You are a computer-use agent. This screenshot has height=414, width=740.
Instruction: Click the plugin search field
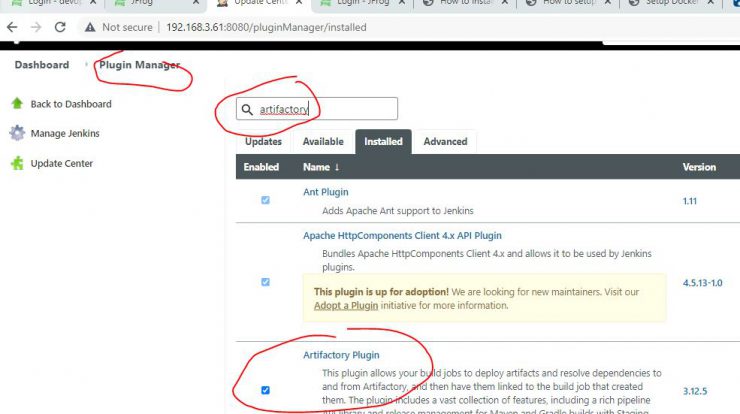pos(317,109)
